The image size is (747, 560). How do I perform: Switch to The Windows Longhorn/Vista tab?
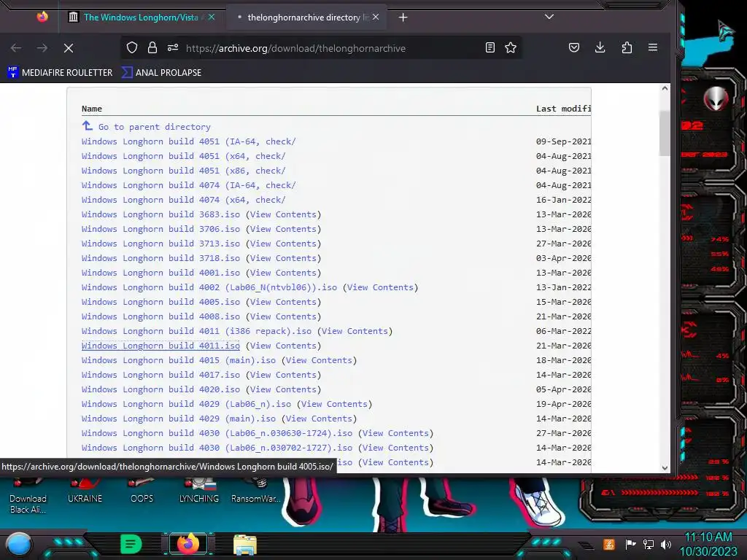[141, 17]
